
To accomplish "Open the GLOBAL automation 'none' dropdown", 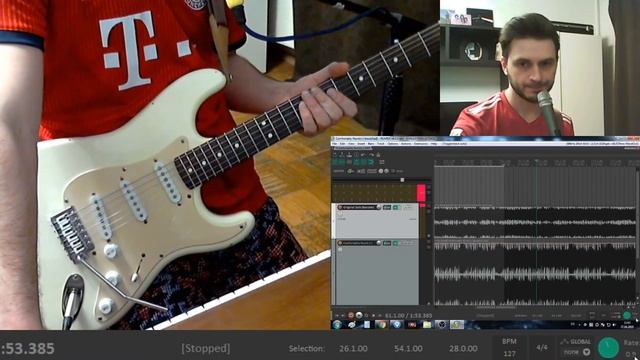I will coord(577,352).
